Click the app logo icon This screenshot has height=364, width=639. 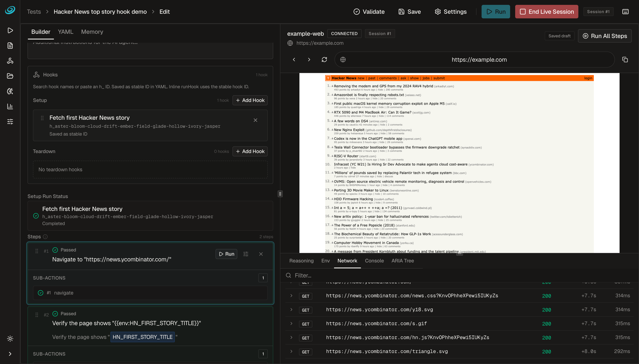point(10,10)
